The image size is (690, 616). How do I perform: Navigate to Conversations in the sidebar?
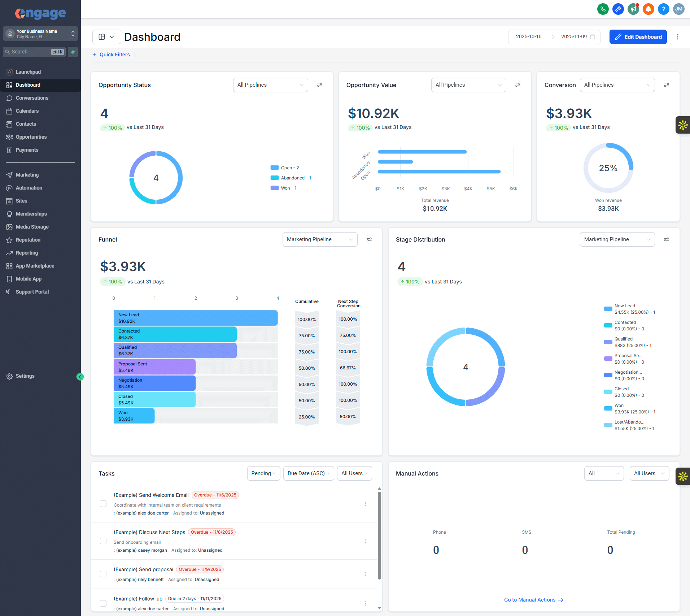32,98
